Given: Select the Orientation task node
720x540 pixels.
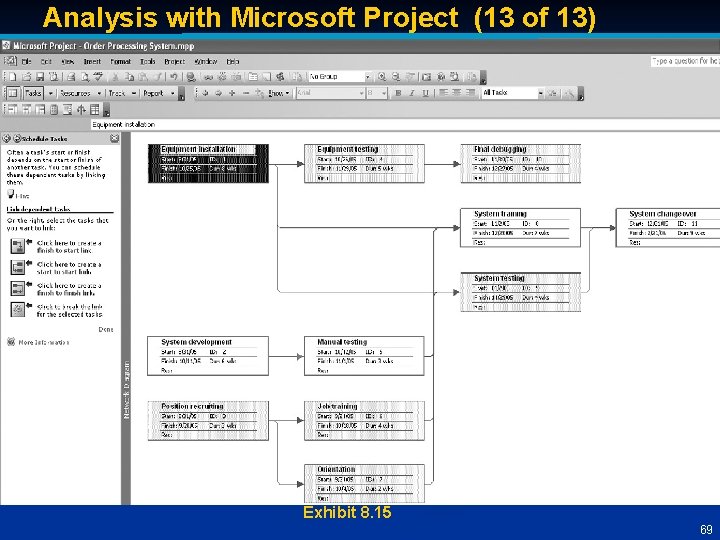Looking at the screenshot, I should pyautogui.click(x=364, y=484).
